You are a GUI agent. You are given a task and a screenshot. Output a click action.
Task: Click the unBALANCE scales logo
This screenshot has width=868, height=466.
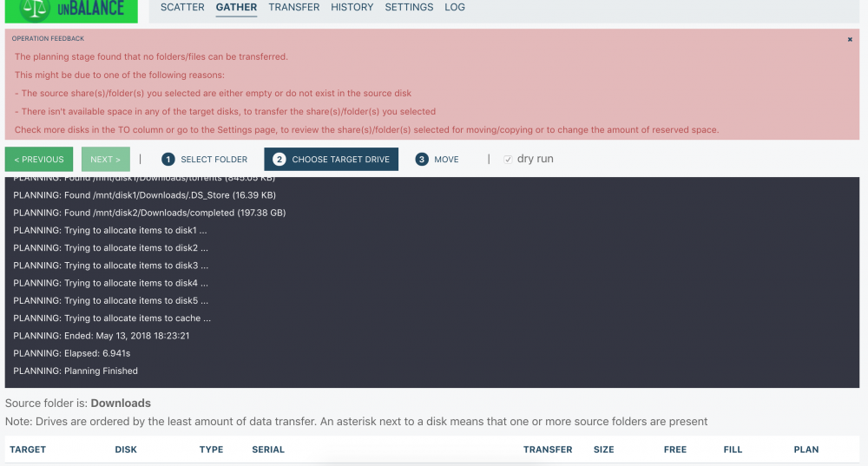pos(71,10)
